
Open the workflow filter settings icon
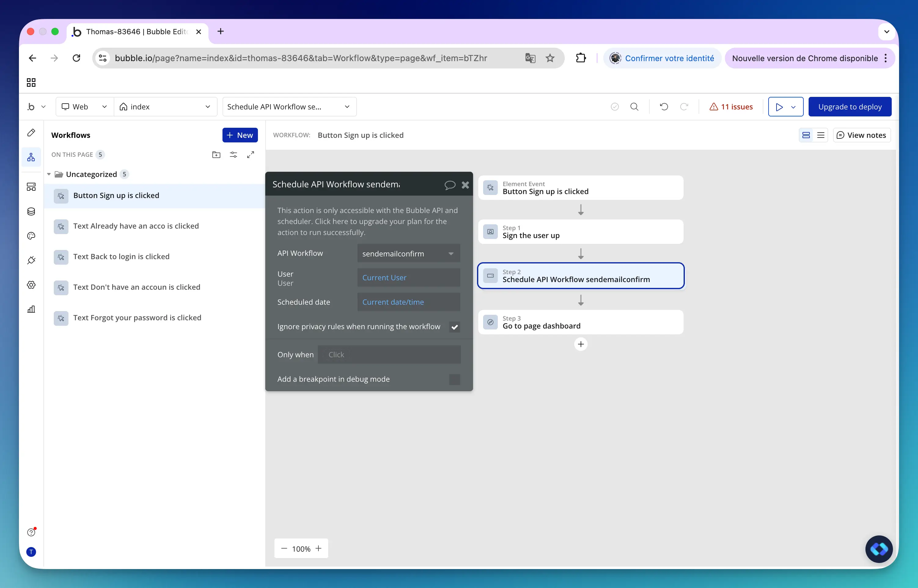233,155
